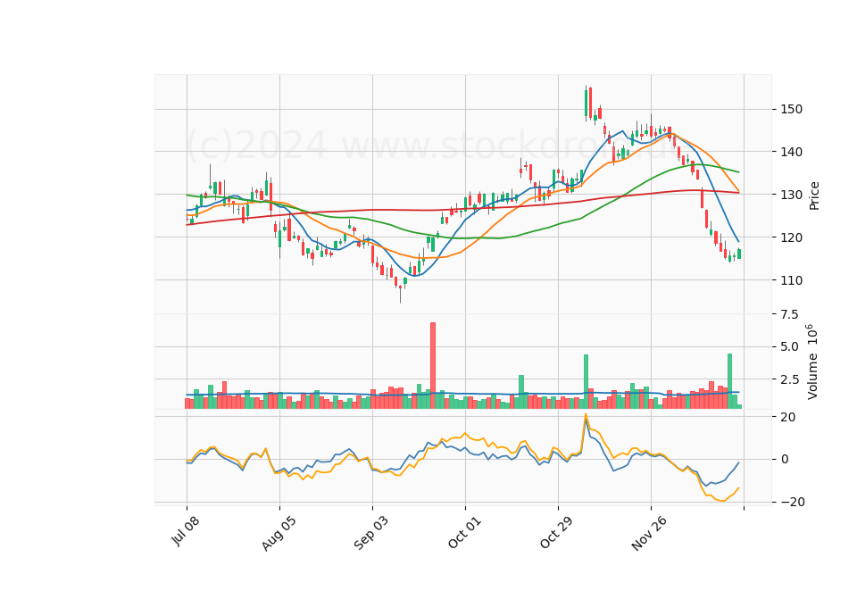Screen dimensions: 857x616
Task: Click the 'Volume 10^6' axis title
Action: [x=812, y=362]
